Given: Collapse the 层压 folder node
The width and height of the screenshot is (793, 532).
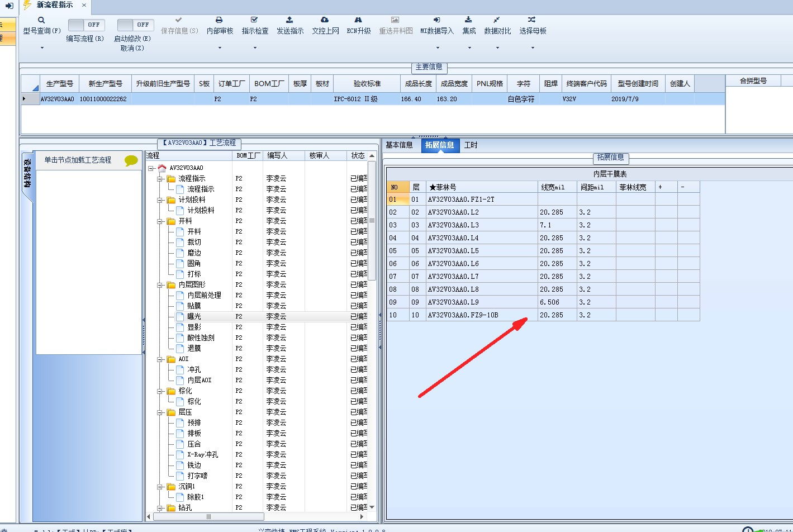Looking at the screenshot, I should tap(160, 412).
